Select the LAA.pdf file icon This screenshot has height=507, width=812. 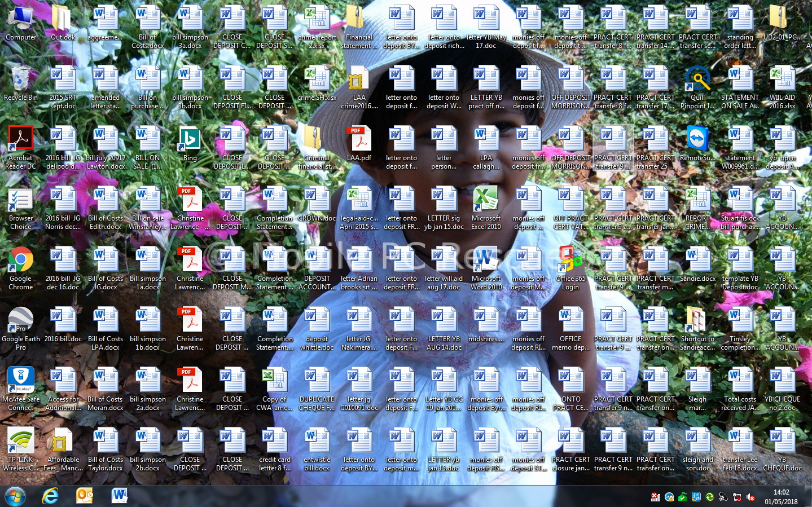(x=359, y=140)
